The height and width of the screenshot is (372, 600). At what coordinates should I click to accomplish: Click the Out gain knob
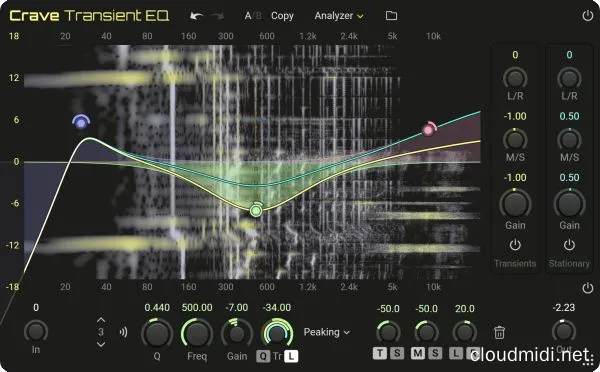[564, 331]
